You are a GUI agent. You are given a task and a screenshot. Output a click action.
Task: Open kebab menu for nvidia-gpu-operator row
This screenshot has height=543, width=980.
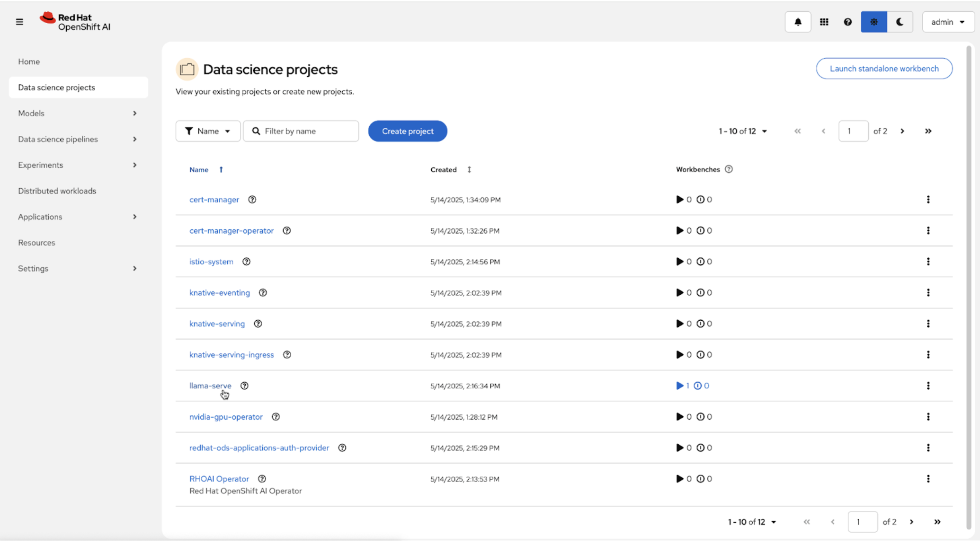(x=928, y=417)
